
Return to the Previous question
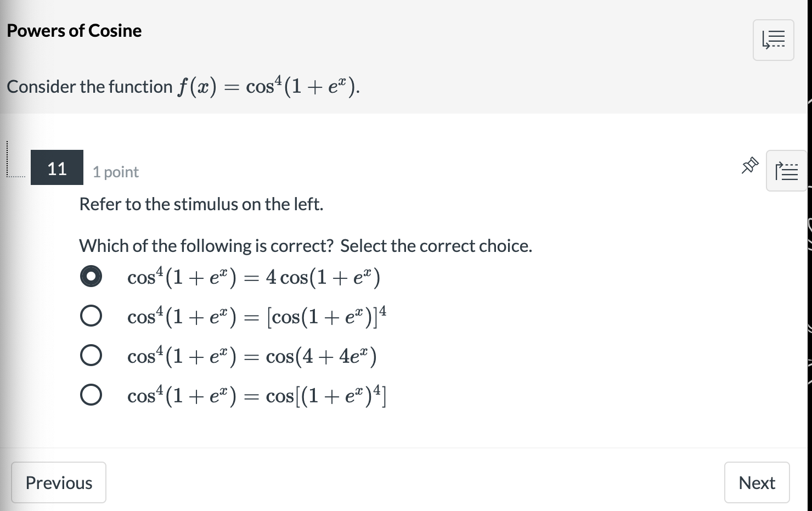pos(58,482)
